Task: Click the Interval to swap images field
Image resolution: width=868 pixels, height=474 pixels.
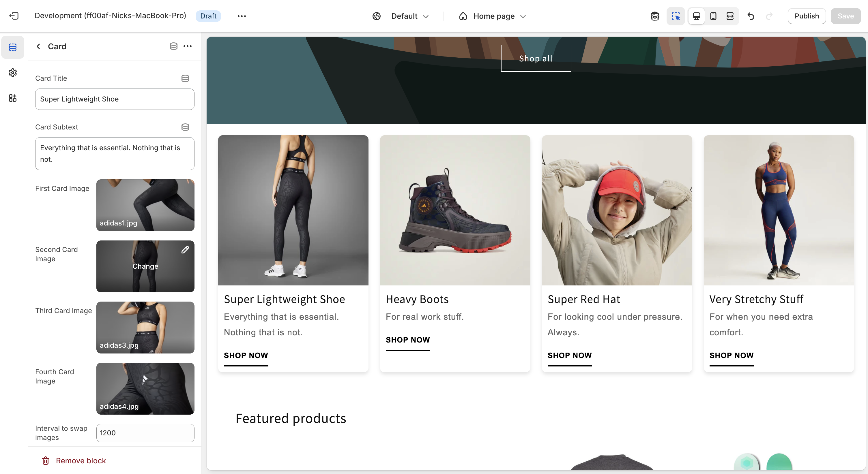Action: 145,433
